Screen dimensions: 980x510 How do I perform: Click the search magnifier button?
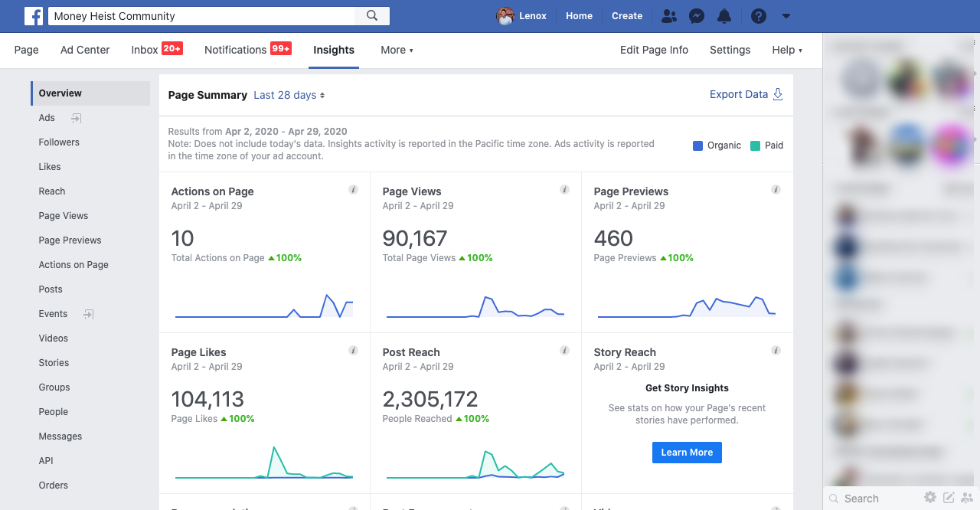372,16
